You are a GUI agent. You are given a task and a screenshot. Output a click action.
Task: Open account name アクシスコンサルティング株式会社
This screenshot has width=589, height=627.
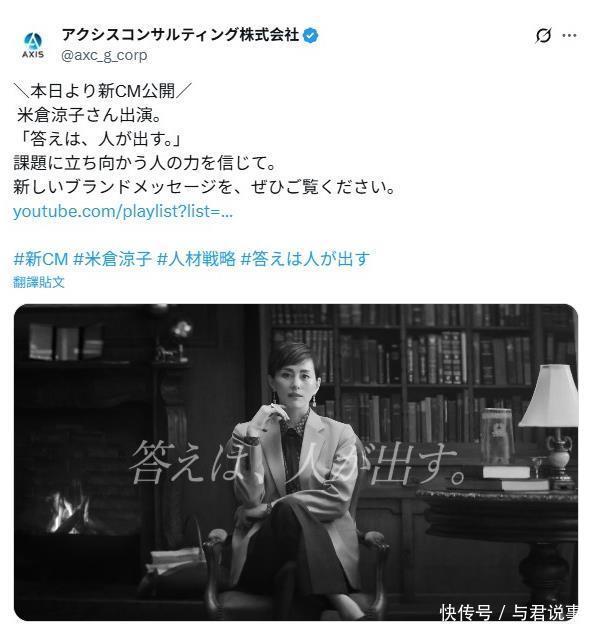coord(180,35)
